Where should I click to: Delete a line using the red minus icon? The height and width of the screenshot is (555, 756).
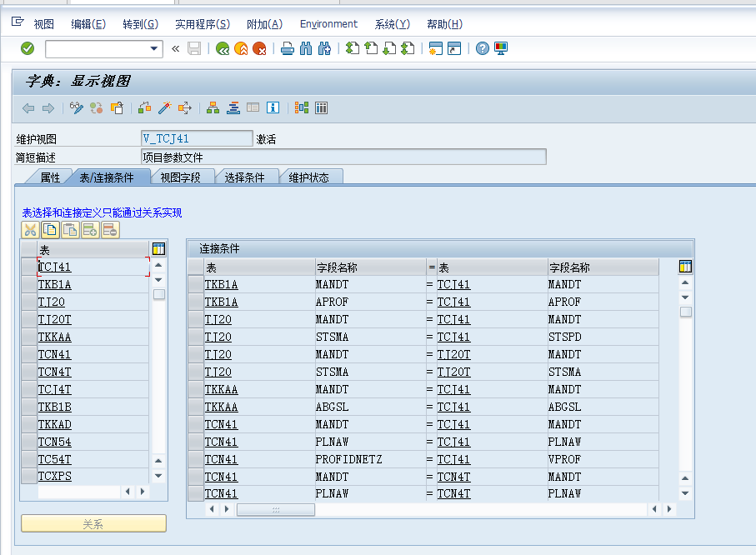110,229
